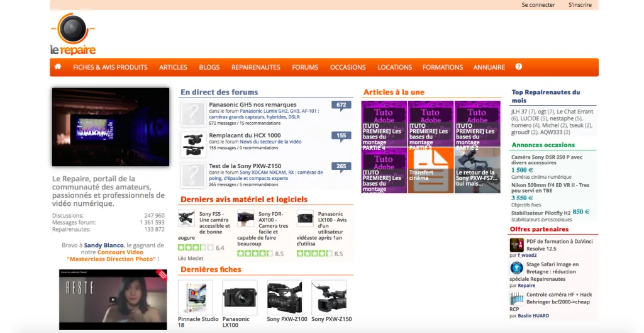Screen dimensions: 644x333
Task: Open News du secteur de la vidéo forum
Action: tap(270, 142)
